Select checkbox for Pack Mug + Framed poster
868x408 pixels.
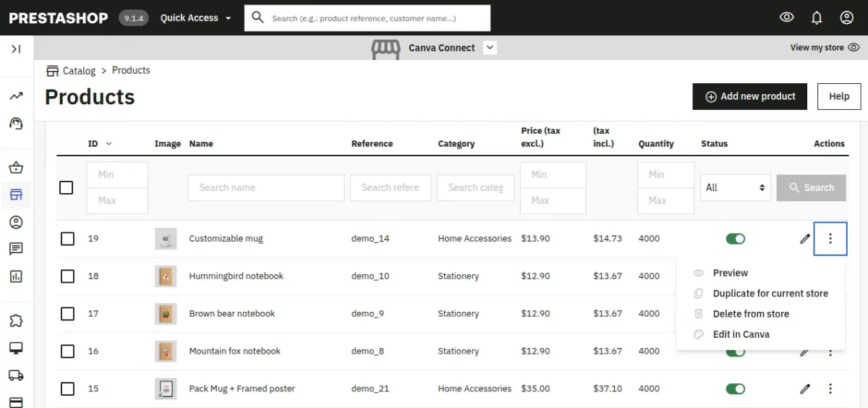(x=67, y=389)
